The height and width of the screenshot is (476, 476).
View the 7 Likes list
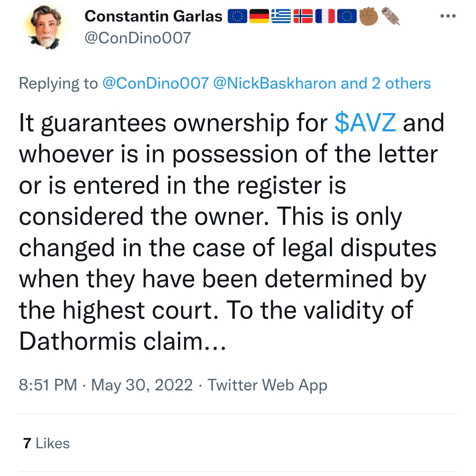pyautogui.click(x=46, y=444)
